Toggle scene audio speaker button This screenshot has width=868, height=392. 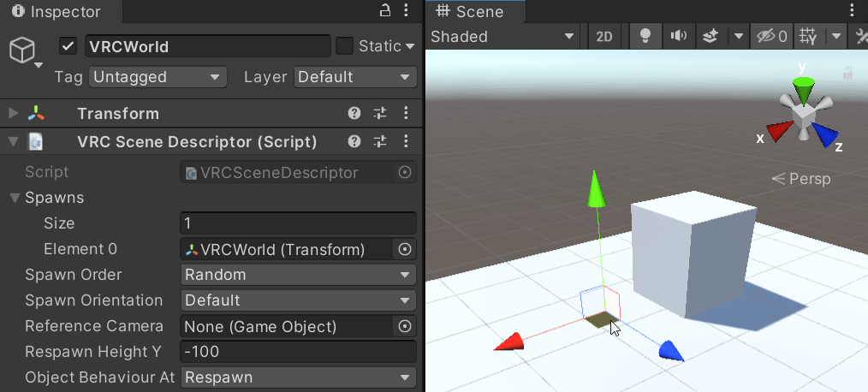(x=678, y=37)
